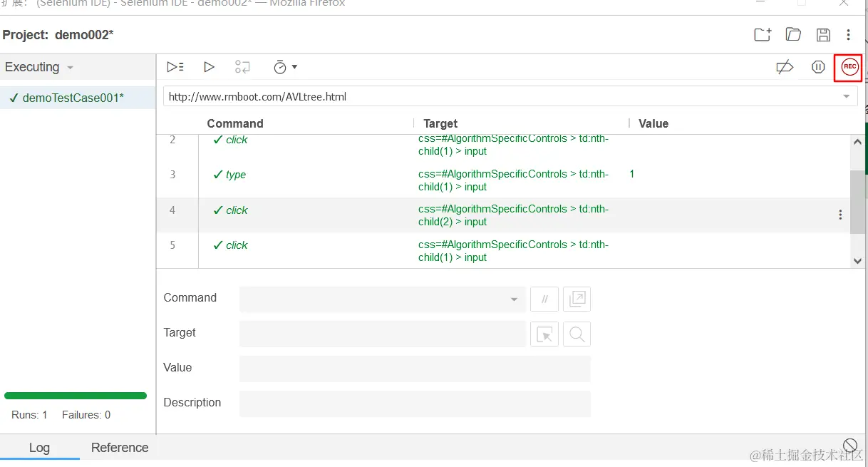Toggle the enable/disable command button
The width and height of the screenshot is (868, 467).
coord(544,299)
